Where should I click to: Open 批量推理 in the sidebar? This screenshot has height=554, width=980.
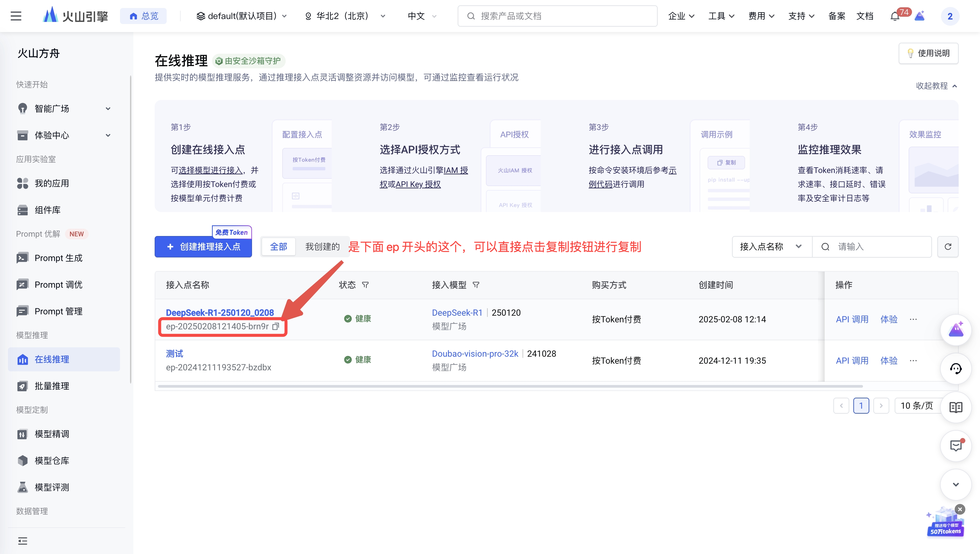[x=52, y=386]
